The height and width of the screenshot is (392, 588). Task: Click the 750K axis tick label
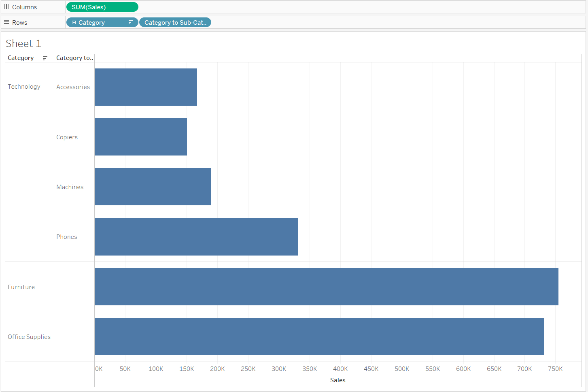(x=555, y=369)
